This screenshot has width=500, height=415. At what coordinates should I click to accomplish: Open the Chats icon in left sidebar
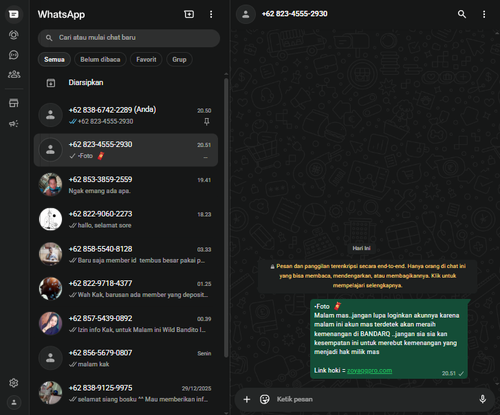click(x=14, y=14)
